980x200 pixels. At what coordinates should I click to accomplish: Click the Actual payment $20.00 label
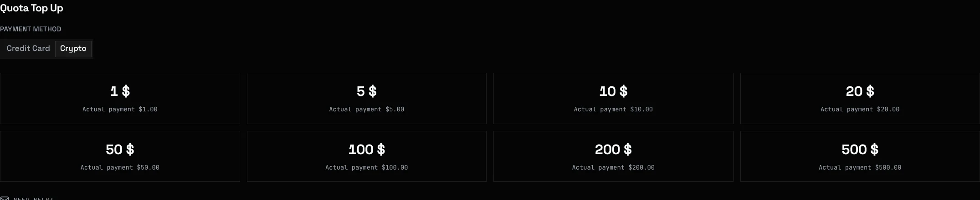(860, 110)
